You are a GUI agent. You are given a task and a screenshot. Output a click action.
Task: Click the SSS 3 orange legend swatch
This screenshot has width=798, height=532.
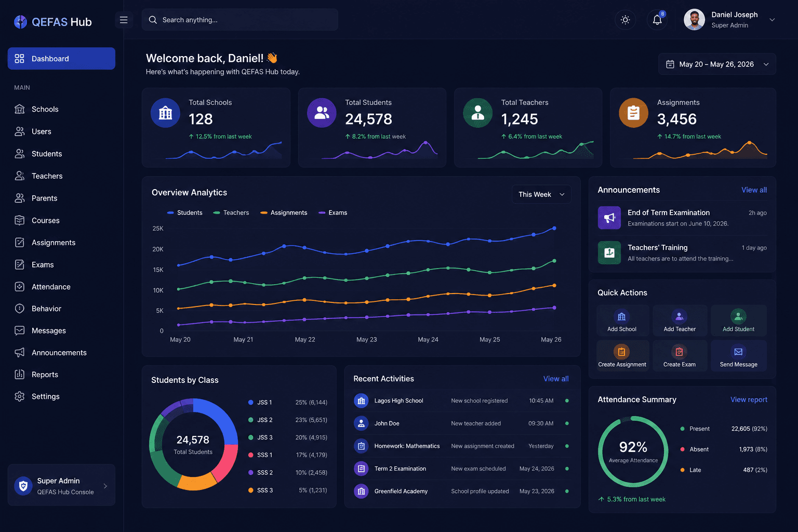251,490
